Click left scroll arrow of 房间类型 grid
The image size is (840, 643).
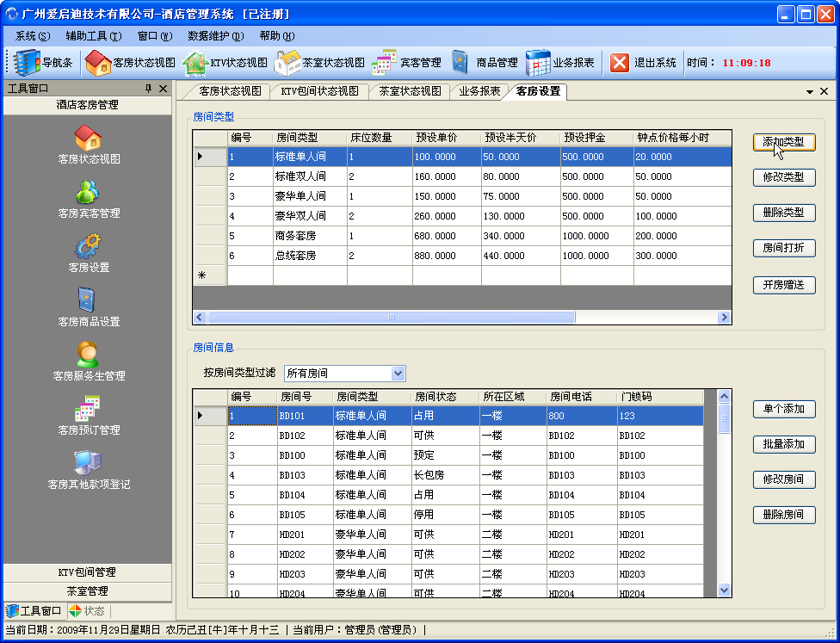click(x=200, y=318)
